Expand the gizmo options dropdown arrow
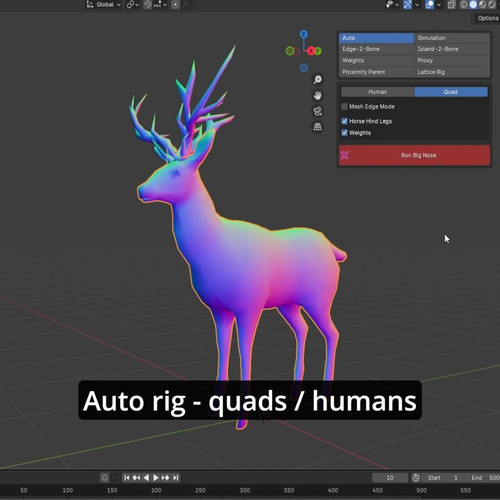 click(417, 5)
